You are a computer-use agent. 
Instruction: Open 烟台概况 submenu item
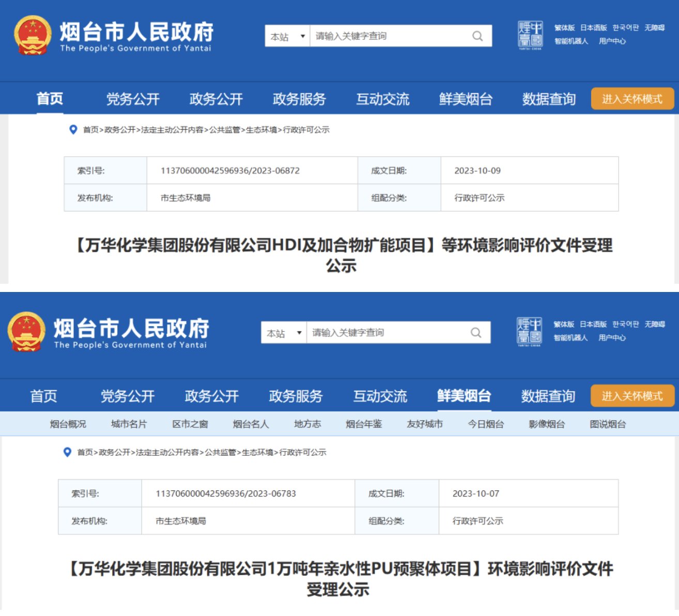click(68, 424)
